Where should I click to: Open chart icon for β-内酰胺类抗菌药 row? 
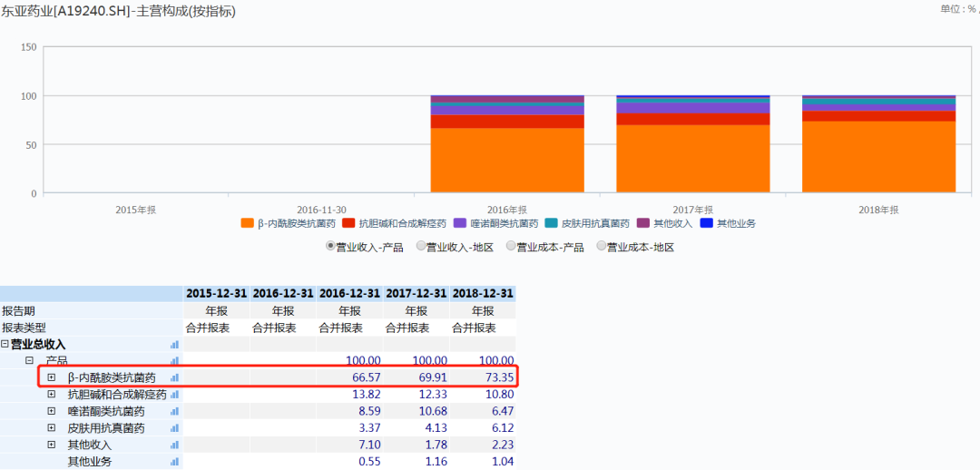point(174,377)
